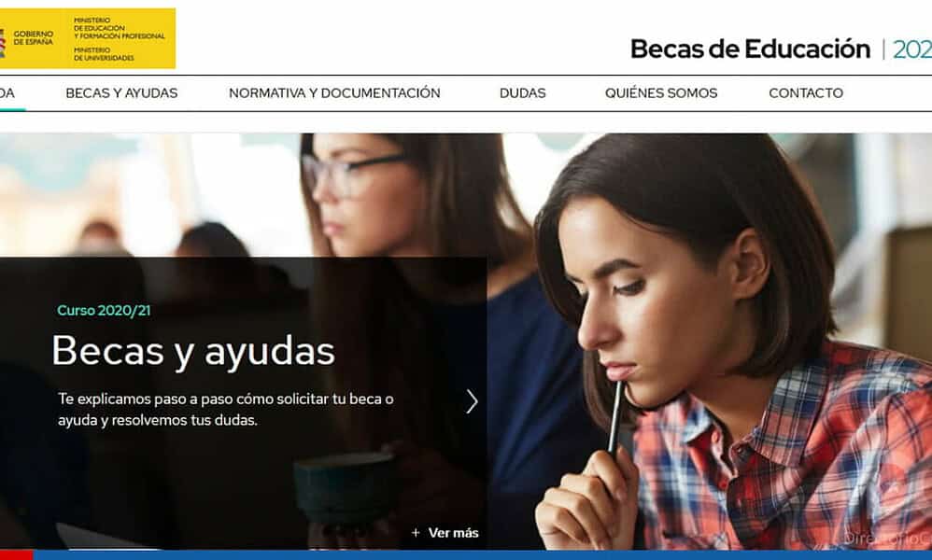Viewport: 932px width, 560px height.
Task: Click the Becas y ayudas banner heading
Action: tap(193, 351)
